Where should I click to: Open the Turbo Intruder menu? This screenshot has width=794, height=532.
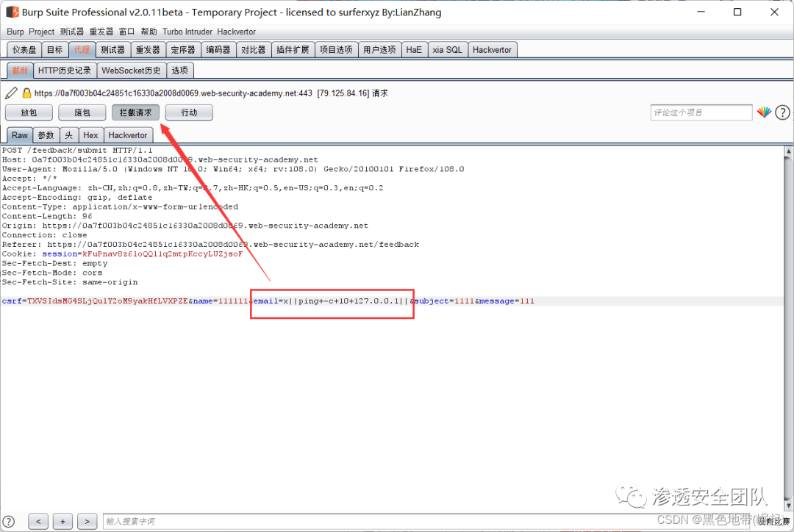click(187, 32)
